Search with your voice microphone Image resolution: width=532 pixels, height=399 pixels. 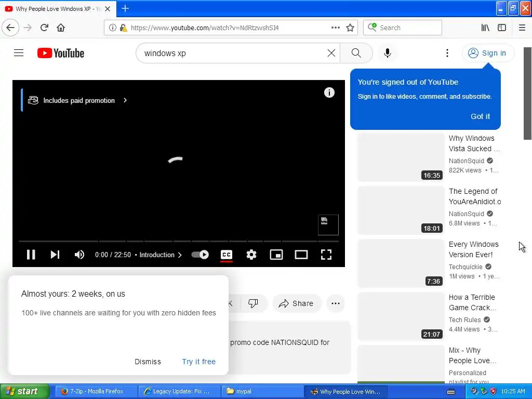pyautogui.click(x=388, y=53)
